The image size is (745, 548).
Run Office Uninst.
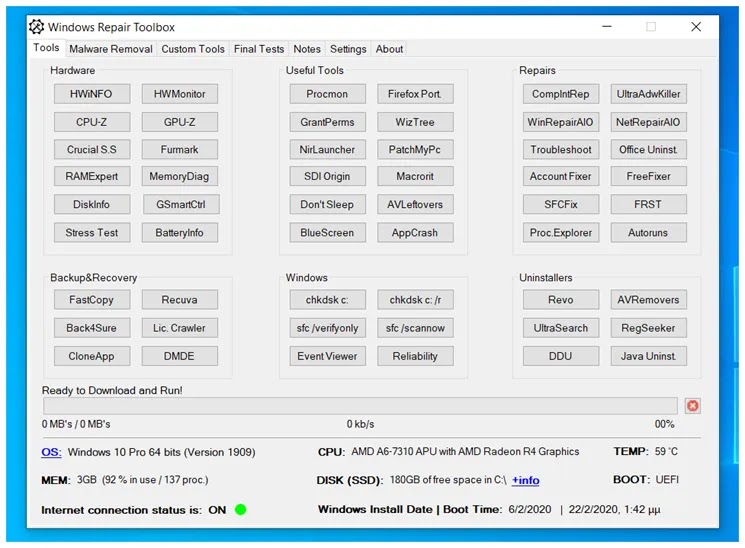coord(649,150)
